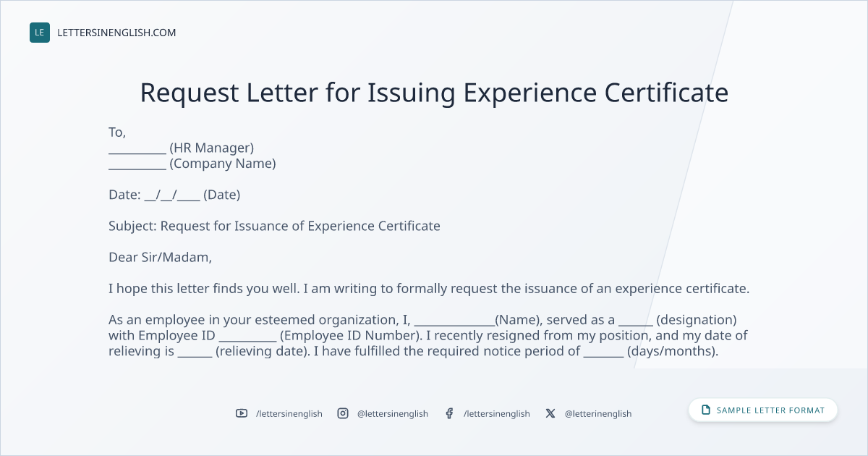Open the YouTube icon in footer
This screenshot has height=456, width=868.
point(242,413)
